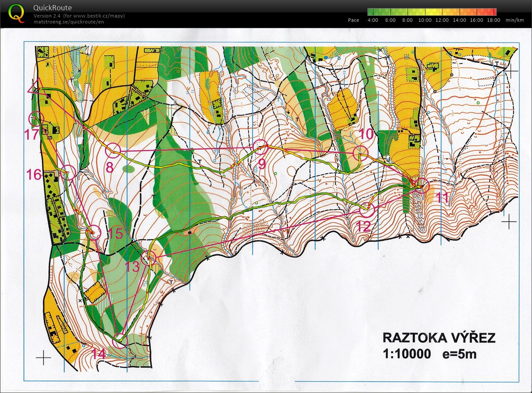Select the "Version 2.4" header line
532x393 pixels.
point(79,16)
